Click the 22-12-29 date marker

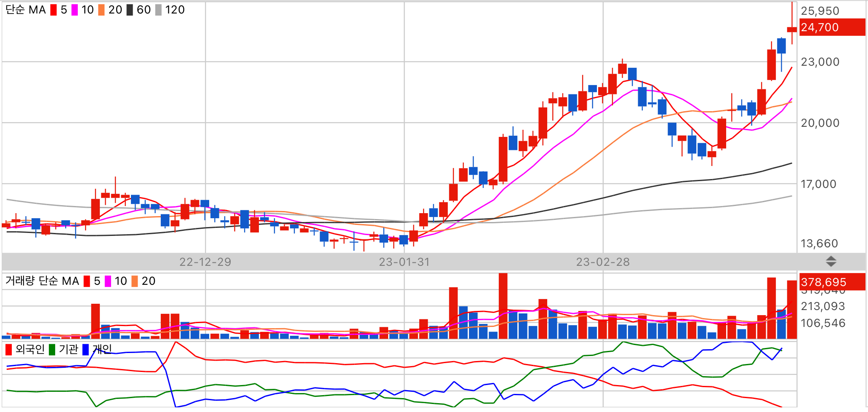205,262
